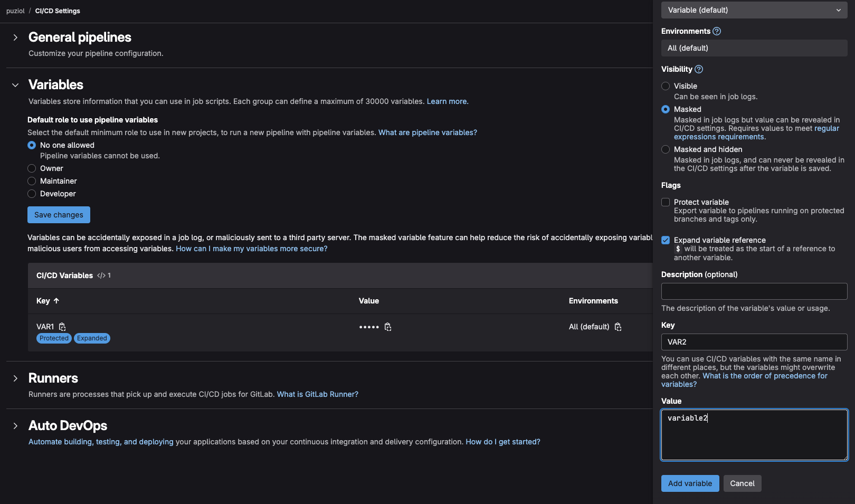The height and width of the screenshot is (504, 855).
Task: Expand the General pipelines section
Action: click(x=15, y=37)
